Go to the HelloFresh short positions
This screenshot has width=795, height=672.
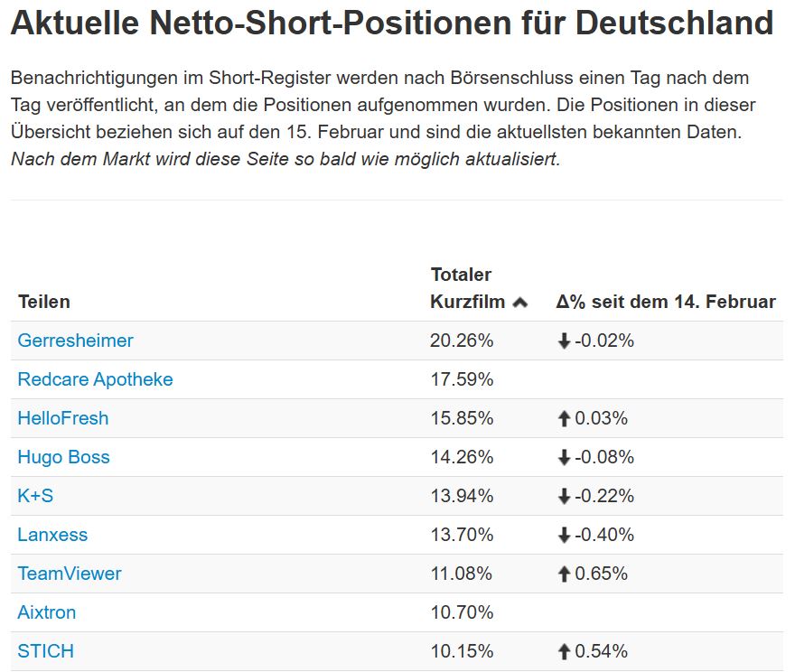click(x=62, y=418)
